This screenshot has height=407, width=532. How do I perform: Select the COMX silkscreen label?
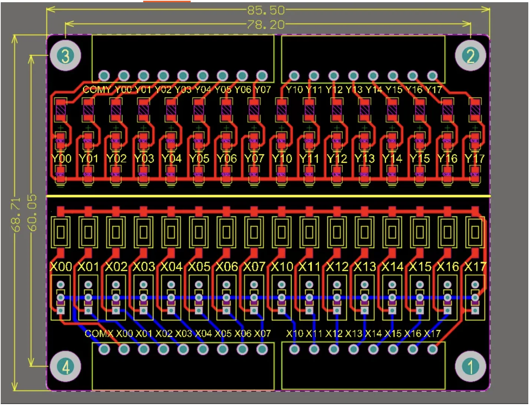tap(99, 334)
